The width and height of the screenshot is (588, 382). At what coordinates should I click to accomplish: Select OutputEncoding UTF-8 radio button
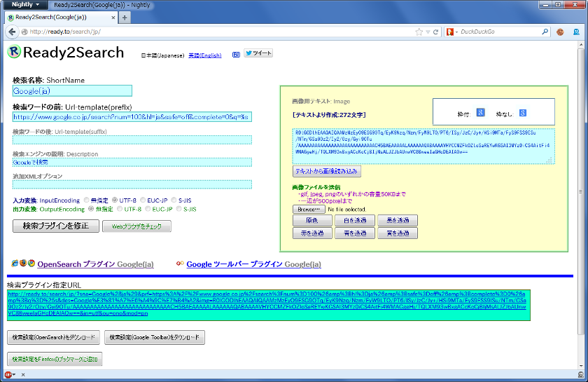click(120, 209)
